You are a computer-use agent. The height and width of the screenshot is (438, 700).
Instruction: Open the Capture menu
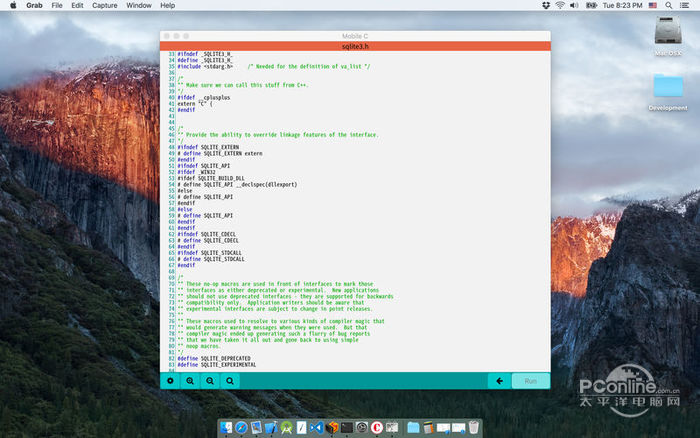click(x=104, y=5)
